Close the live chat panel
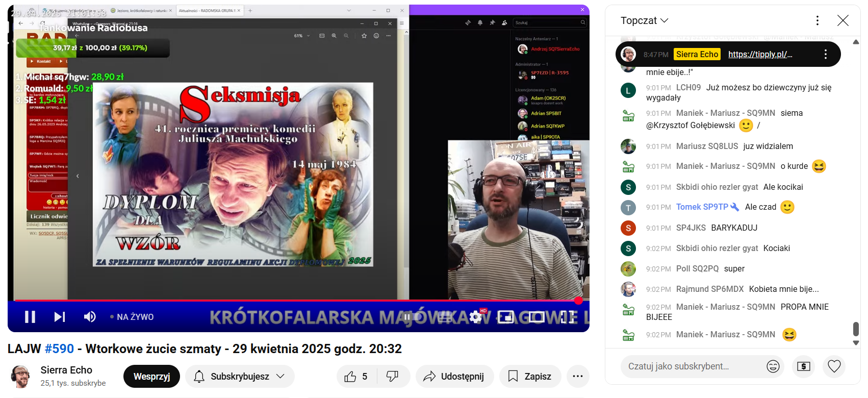Image resolution: width=868 pixels, height=398 pixels. (843, 20)
